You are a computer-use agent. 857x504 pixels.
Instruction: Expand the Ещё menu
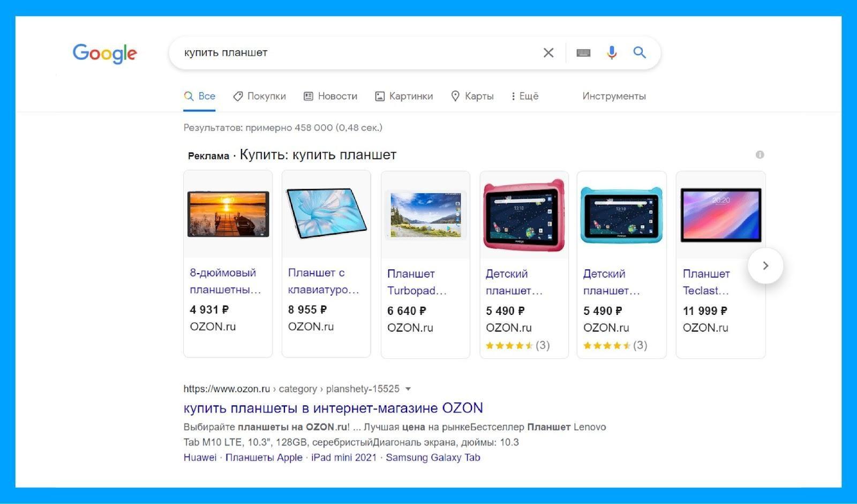[524, 96]
